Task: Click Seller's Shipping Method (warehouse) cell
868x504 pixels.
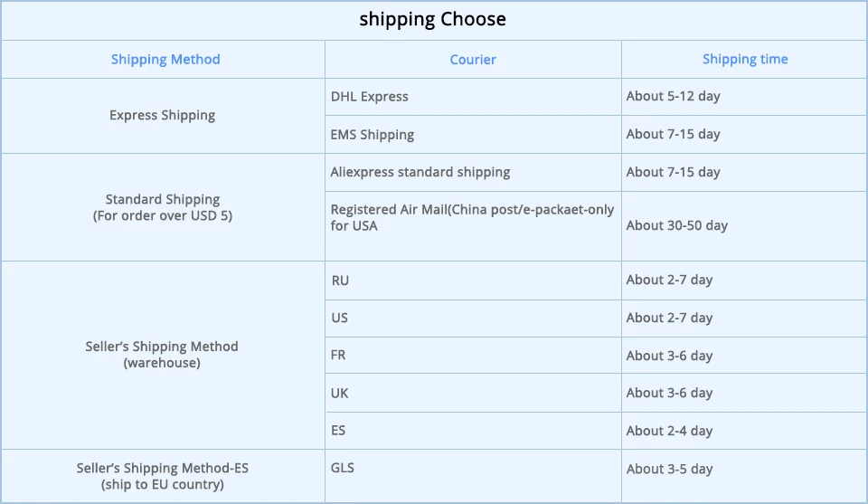Action: [x=163, y=355]
